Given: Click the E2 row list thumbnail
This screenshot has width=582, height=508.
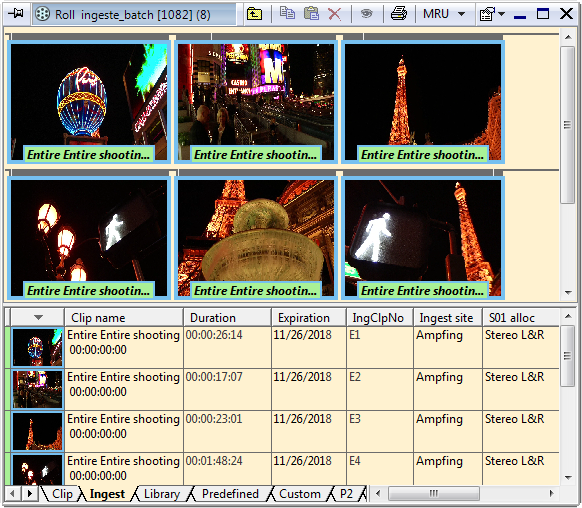Looking at the screenshot, I should pyautogui.click(x=37, y=389).
